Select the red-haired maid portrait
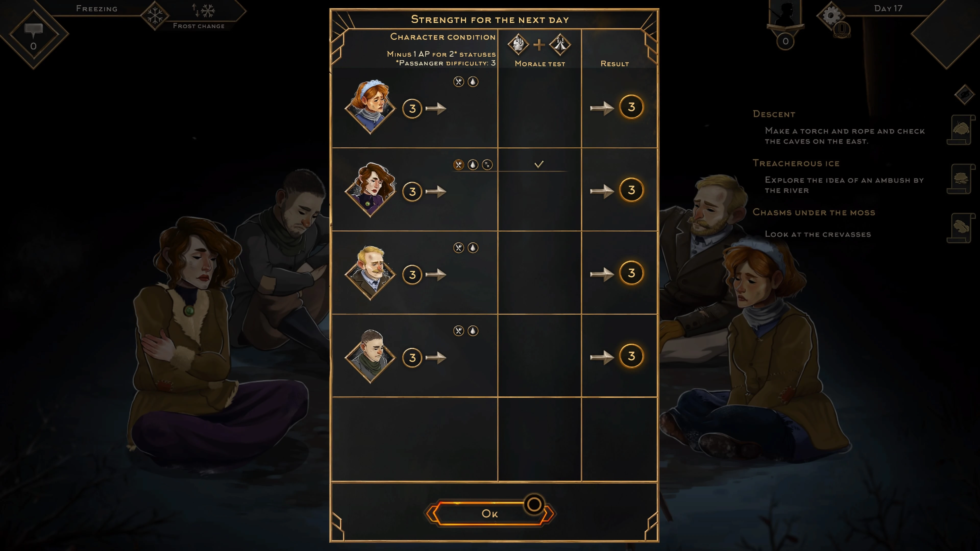The height and width of the screenshot is (551, 980). 370,107
